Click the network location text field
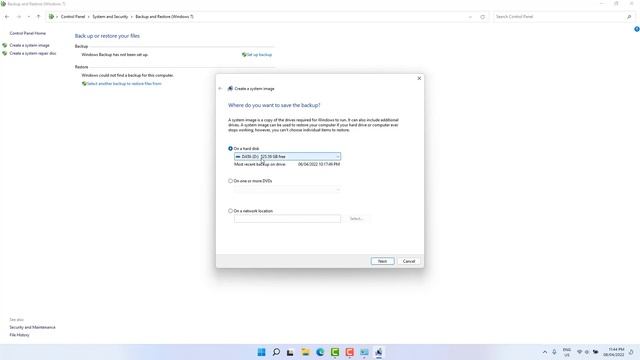 (x=287, y=219)
